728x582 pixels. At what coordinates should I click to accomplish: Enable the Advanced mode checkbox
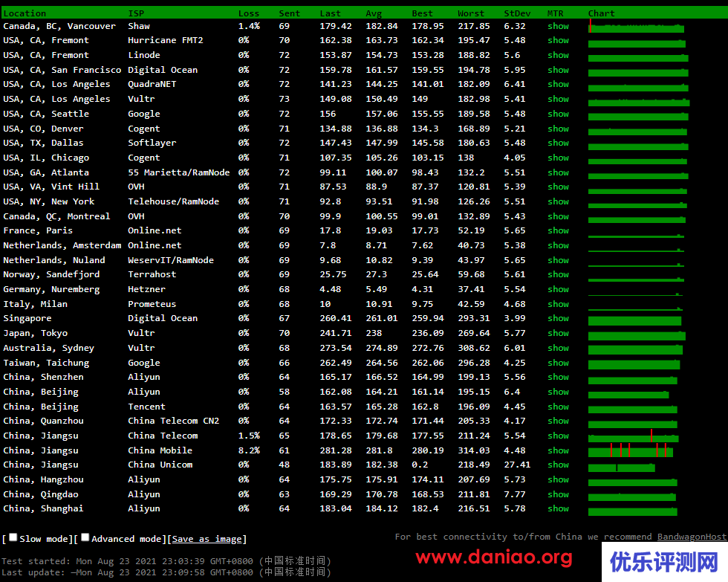(x=85, y=537)
